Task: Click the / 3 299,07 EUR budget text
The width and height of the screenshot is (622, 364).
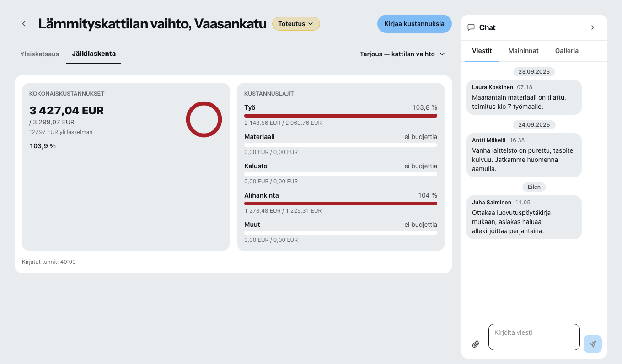Action: click(x=52, y=122)
